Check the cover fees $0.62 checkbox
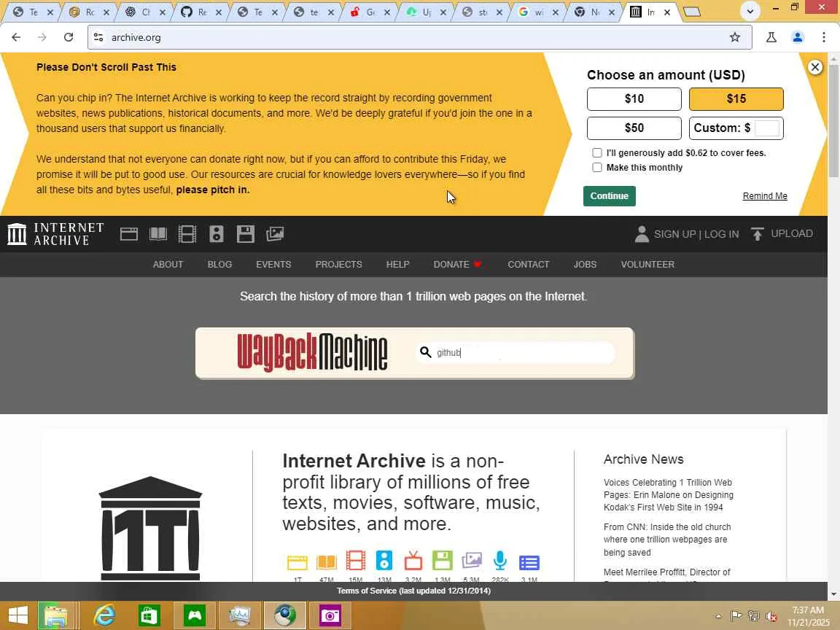Screen dimensions: 840x630 596,152
